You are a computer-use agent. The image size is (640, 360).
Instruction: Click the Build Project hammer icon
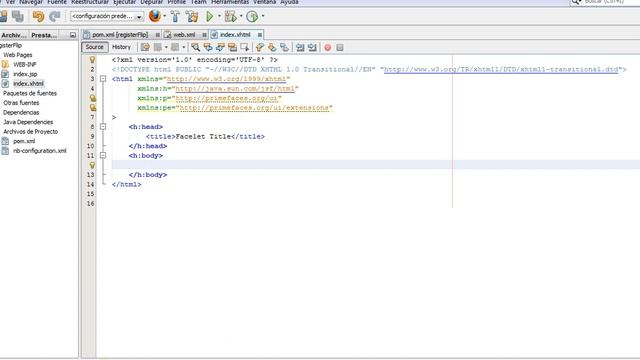(175, 16)
